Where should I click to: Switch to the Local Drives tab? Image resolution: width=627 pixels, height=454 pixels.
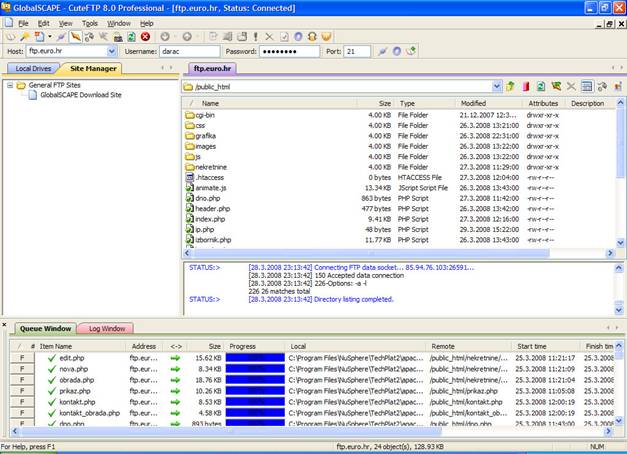[x=33, y=68]
